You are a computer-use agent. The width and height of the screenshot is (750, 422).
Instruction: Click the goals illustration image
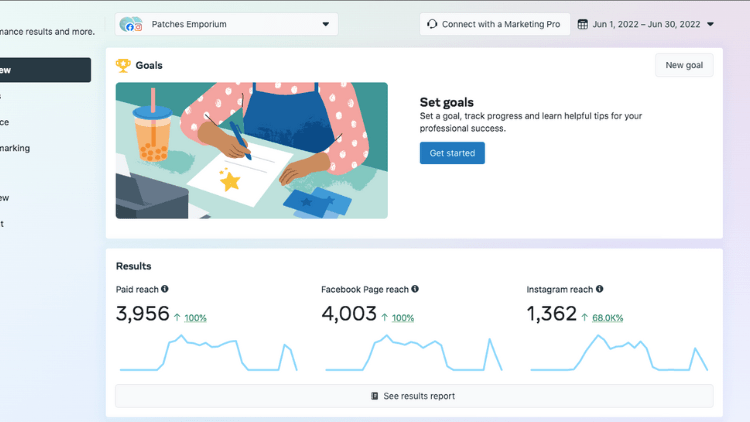click(x=252, y=150)
